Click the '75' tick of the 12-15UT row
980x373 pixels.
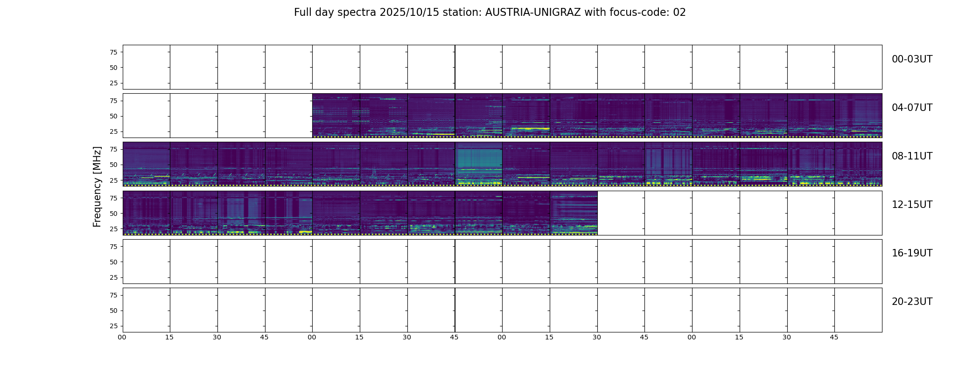(113, 198)
